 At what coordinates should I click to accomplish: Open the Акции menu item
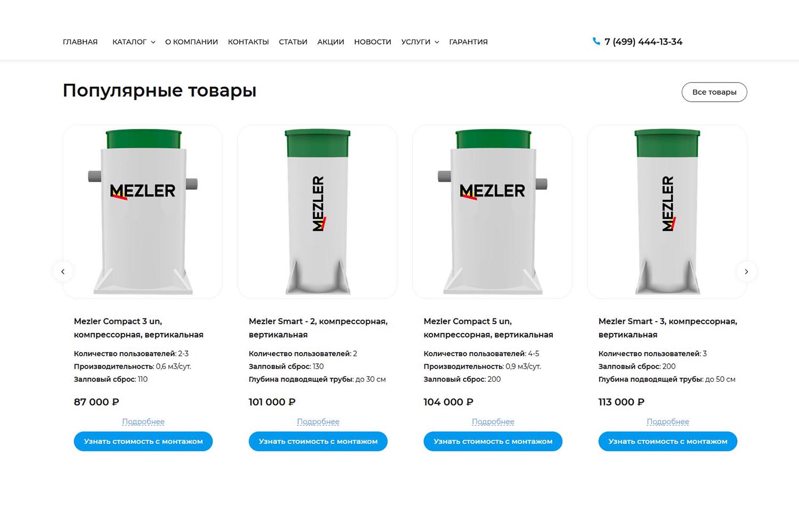point(331,42)
